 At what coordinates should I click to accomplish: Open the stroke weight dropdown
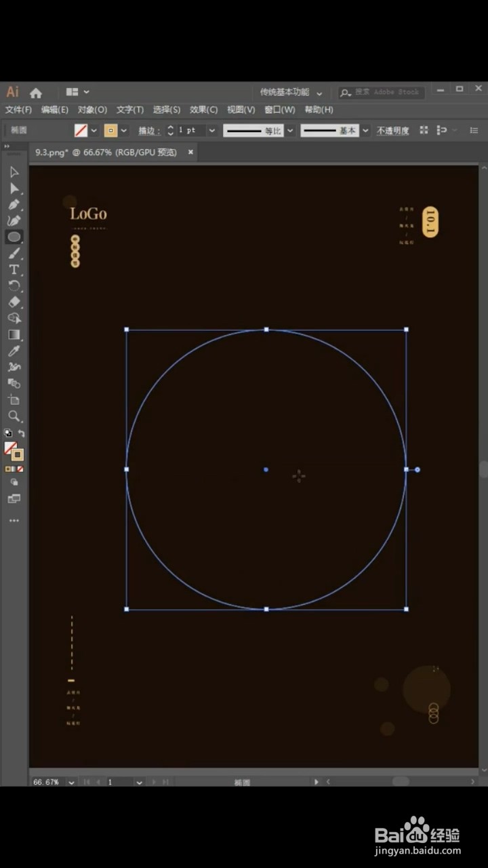(212, 130)
